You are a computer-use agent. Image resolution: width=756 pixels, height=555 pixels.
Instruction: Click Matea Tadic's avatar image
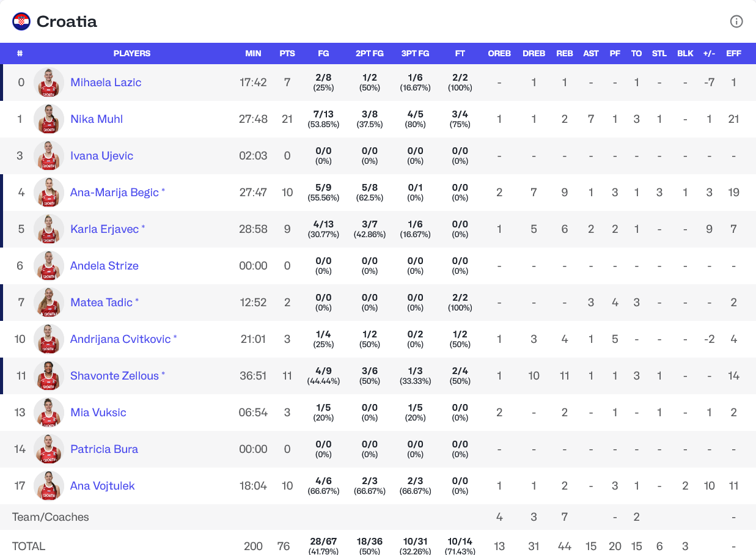coord(49,303)
